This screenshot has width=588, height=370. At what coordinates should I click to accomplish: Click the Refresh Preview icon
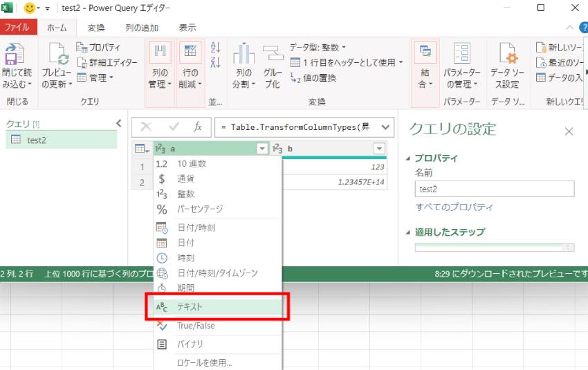(59, 53)
